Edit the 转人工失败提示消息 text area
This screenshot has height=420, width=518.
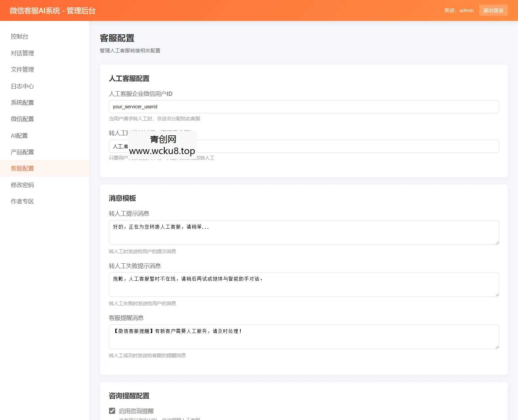click(304, 284)
